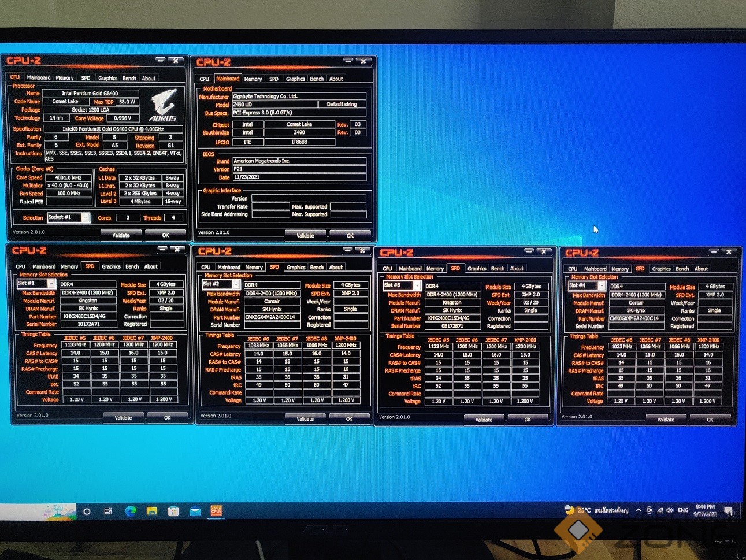
Task: Click the CPU-Z icon in the taskbar
Action: point(216,511)
